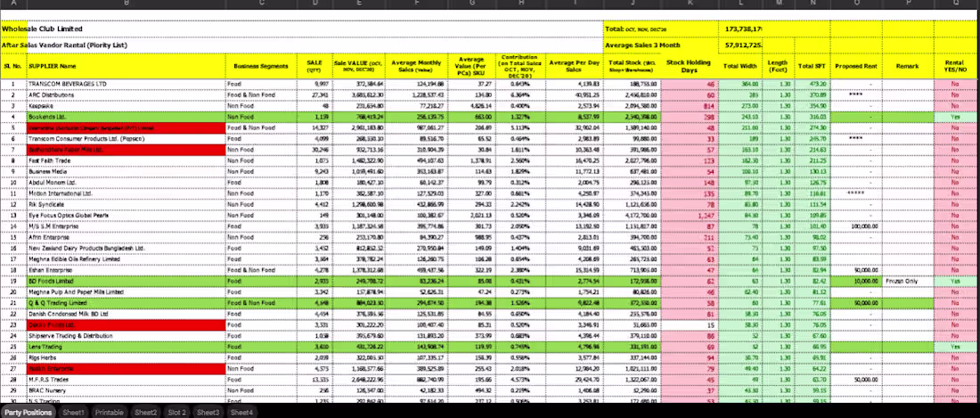Viewport: 980px width, 418px height.
Task: Select the 'After Sales Vendor Rantal (Piority List)' cell
Action: 301,45
